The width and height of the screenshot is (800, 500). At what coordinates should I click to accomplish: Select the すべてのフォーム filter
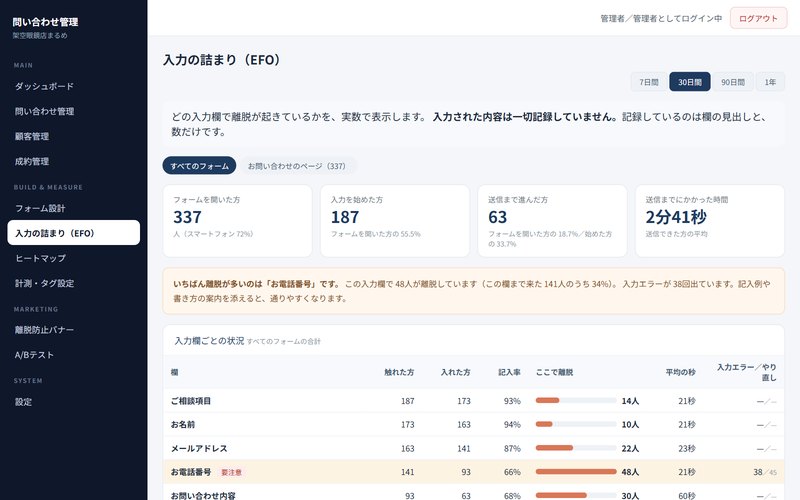coord(199,166)
